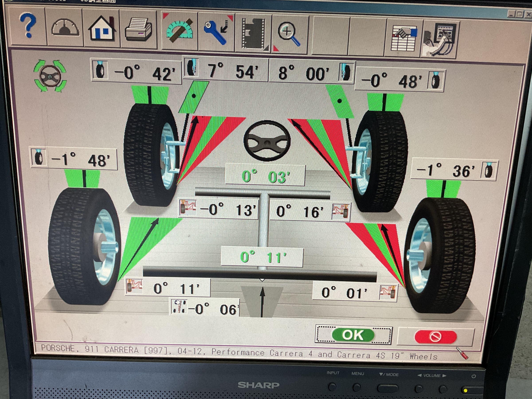Go to home screen via house icon
Screen dimensions: 532x399
(102, 28)
